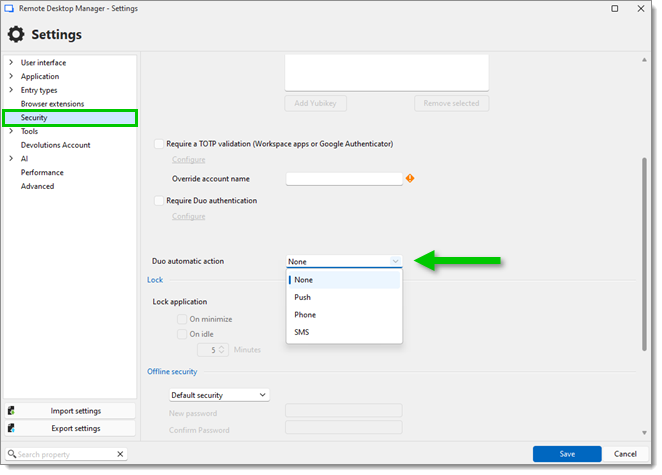Click the Save button
This screenshot has width=662, height=475.
click(567, 454)
